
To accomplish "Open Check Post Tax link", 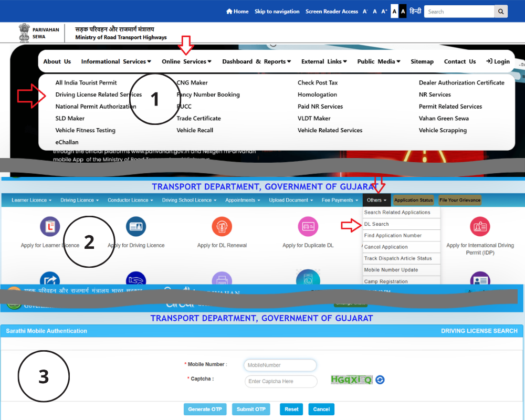I will coord(318,82).
